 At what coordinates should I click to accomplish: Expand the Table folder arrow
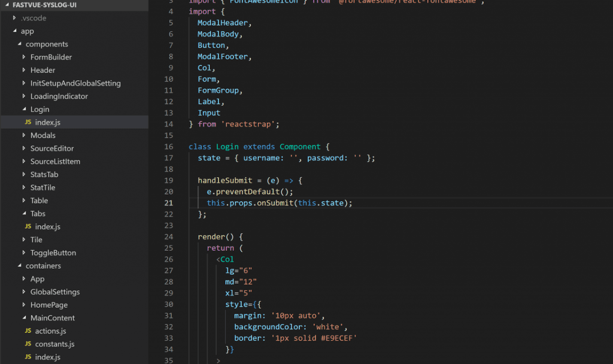click(x=24, y=200)
